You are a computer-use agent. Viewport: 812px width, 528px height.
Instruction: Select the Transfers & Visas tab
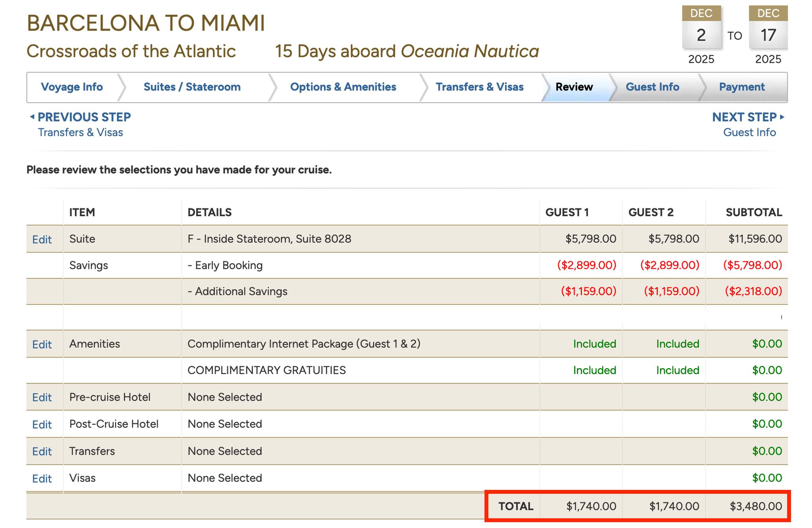tap(479, 87)
